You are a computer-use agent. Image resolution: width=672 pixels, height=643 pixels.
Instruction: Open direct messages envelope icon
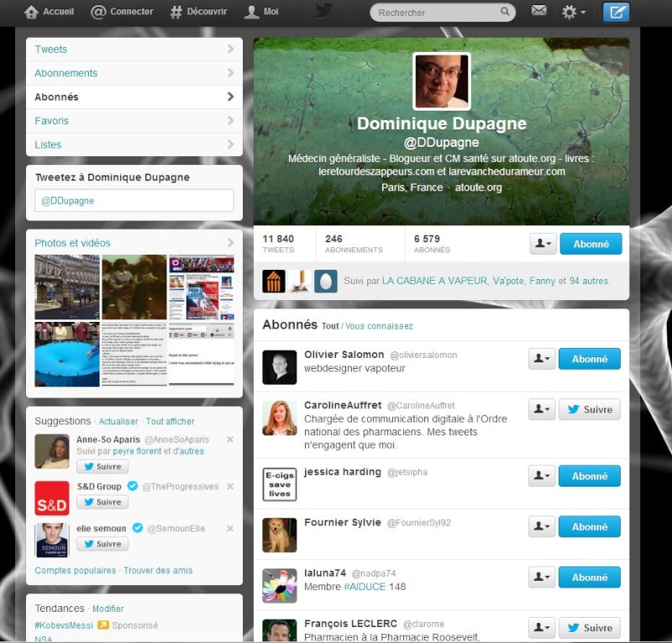[x=538, y=10]
